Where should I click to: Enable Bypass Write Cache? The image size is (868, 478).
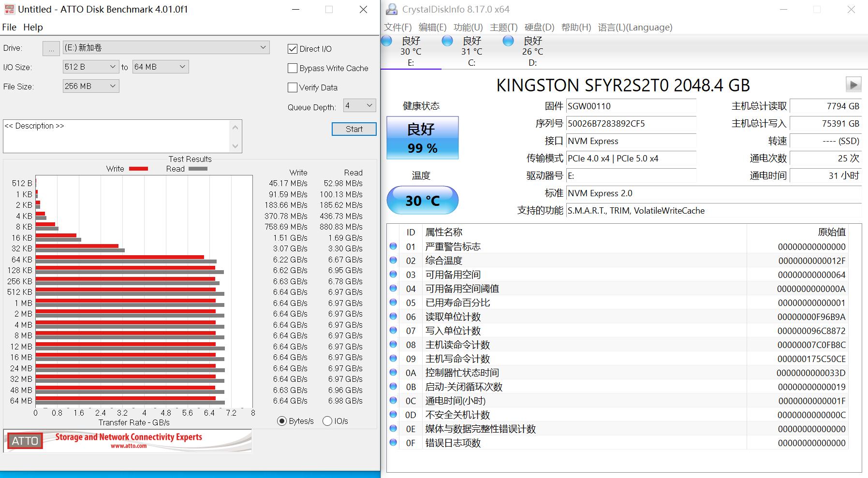pos(292,68)
